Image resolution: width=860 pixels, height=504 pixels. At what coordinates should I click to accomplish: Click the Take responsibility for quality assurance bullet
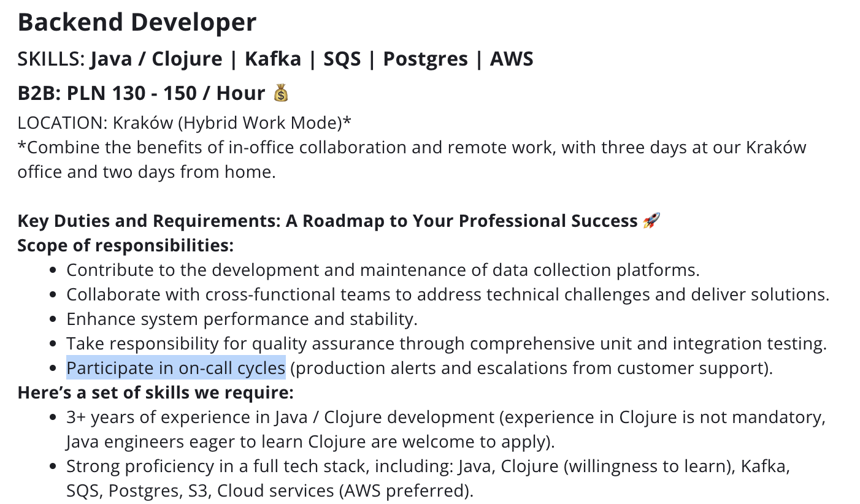click(x=447, y=343)
